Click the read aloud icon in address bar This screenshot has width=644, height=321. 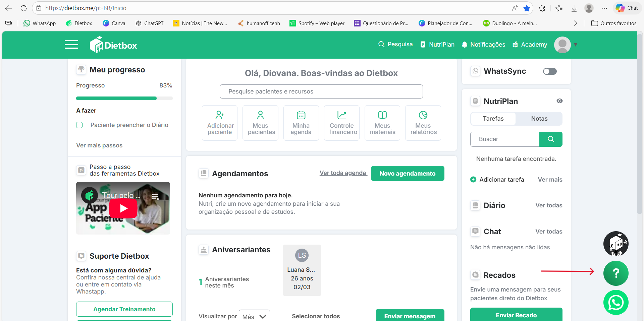pyautogui.click(x=515, y=8)
